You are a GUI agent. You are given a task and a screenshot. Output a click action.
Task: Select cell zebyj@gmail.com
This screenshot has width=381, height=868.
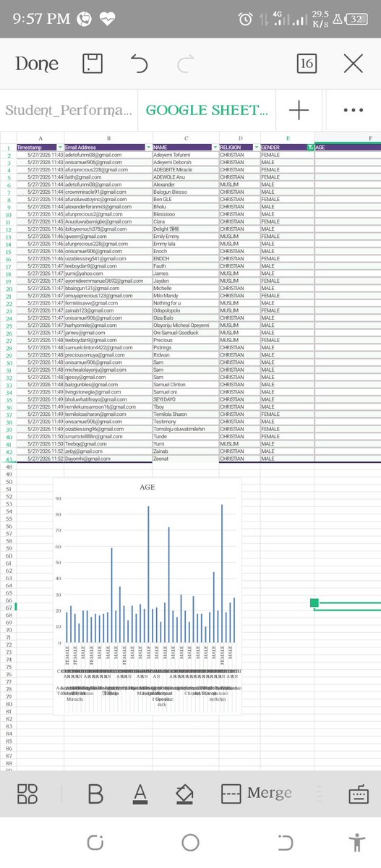coord(108,451)
